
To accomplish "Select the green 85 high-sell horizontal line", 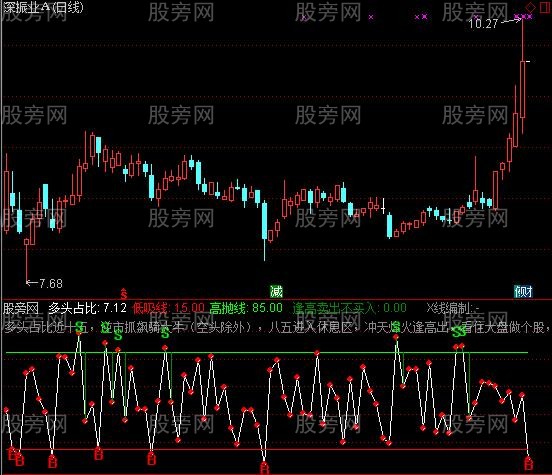I will (x=267, y=352).
